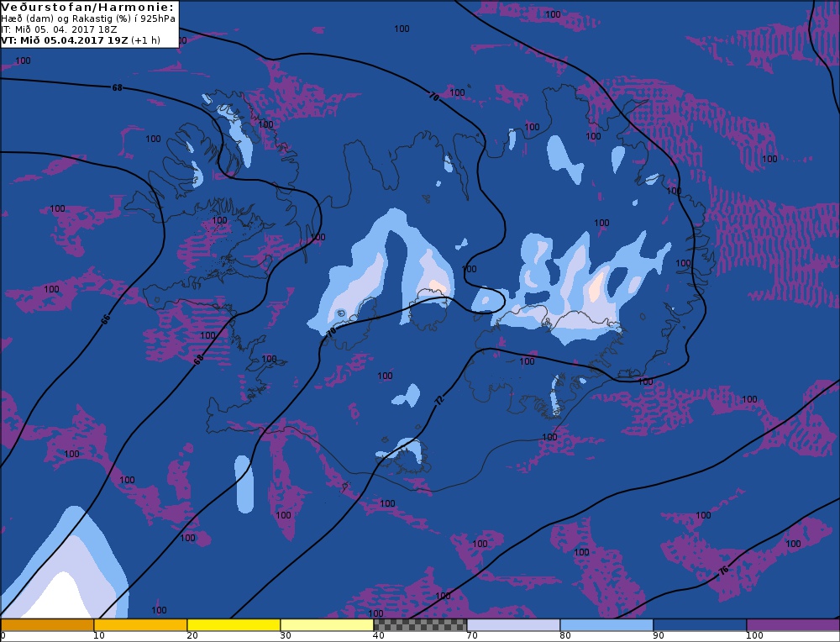Click the legend scale number '20'

192,636
